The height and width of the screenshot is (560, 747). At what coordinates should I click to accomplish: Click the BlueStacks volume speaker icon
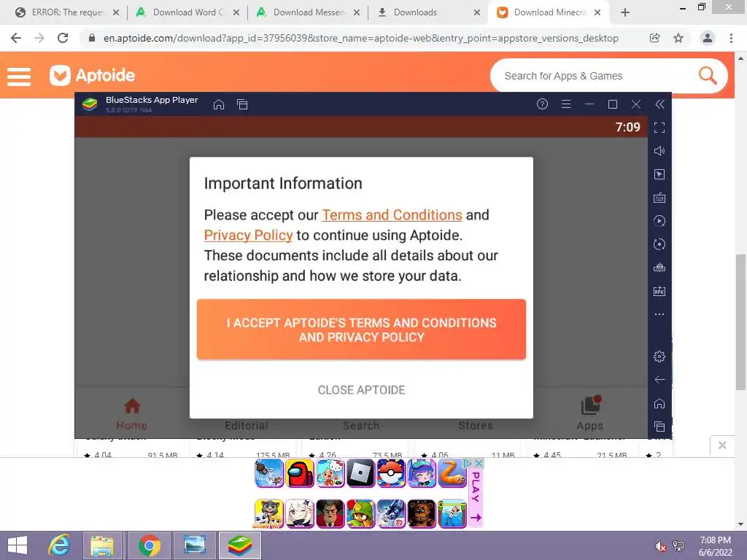[659, 151]
